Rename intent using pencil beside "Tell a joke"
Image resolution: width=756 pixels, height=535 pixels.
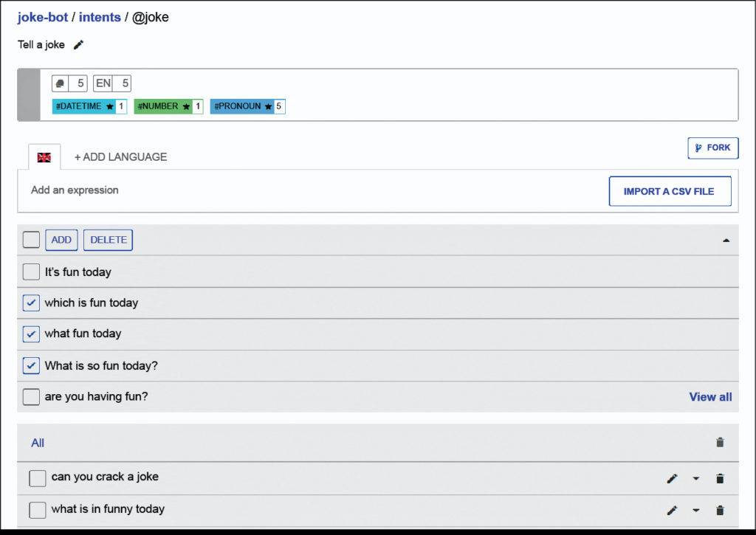(77, 44)
